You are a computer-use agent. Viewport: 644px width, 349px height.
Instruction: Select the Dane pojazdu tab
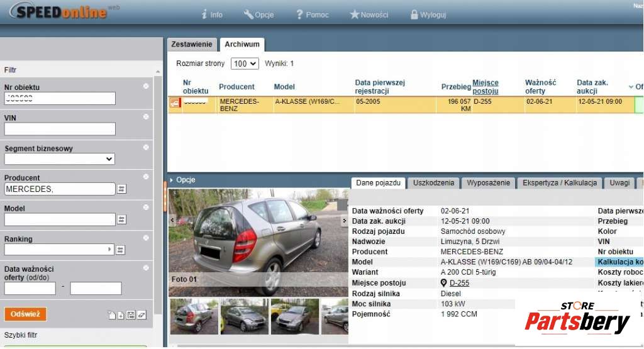coord(378,183)
